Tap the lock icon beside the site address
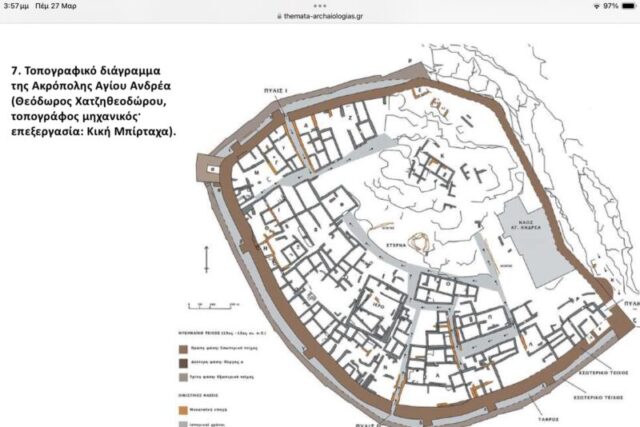The height and width of the screenshot is (427, 640). click(x=280, y=16)
